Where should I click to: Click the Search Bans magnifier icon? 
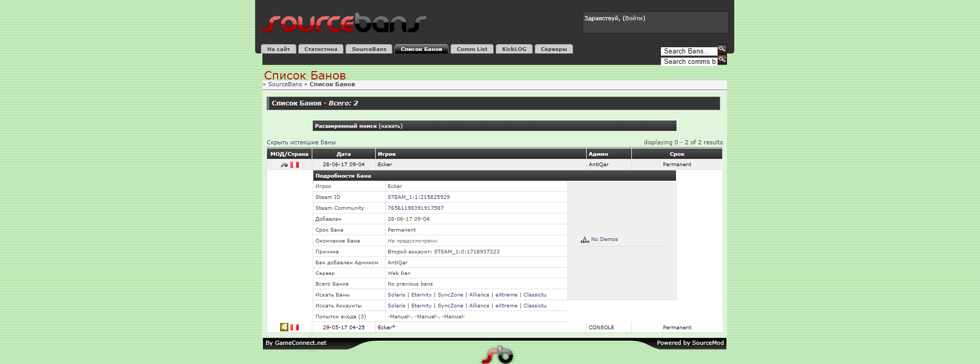point(722,49)
